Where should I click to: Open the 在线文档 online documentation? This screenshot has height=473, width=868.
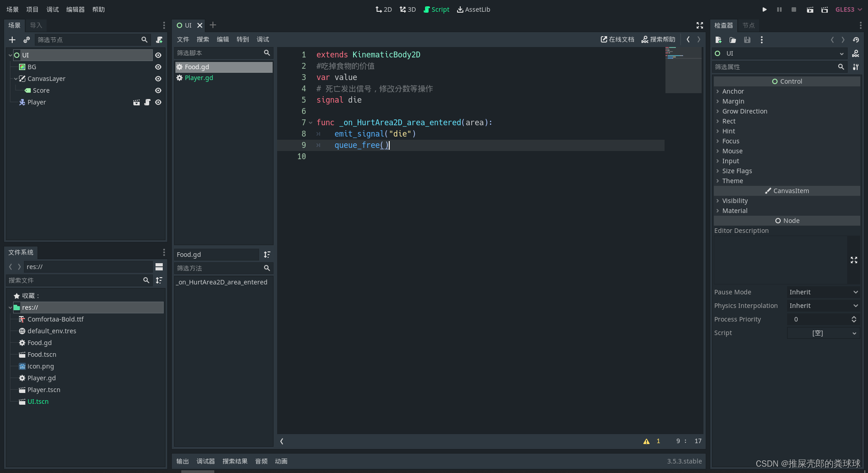coord(617,39)
